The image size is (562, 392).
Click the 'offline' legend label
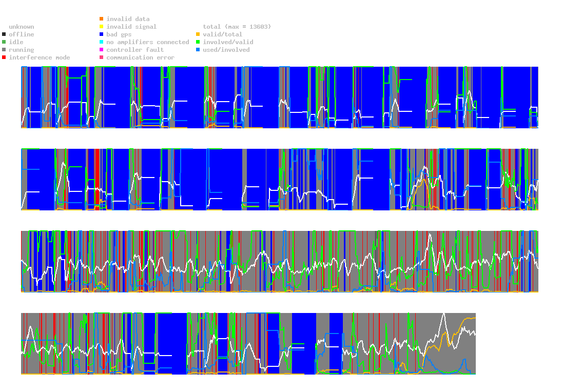(x=22, y=34)
